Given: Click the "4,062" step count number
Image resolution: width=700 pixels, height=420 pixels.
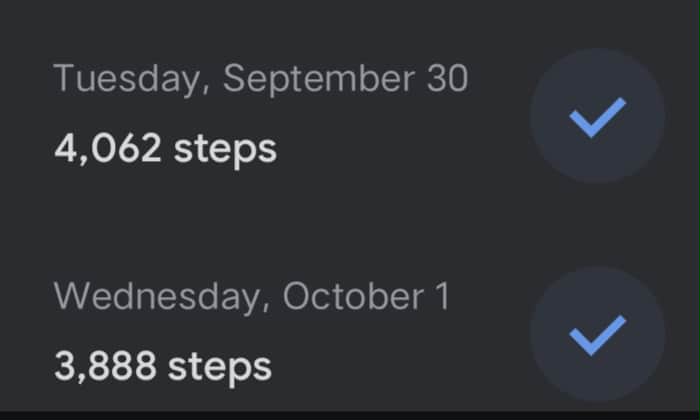Looking at the screenshot, I should (x=108, y=150).
